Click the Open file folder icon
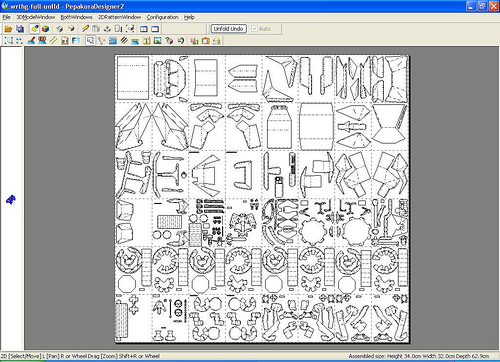Screen dimensions: 500x362 point(8,29)
